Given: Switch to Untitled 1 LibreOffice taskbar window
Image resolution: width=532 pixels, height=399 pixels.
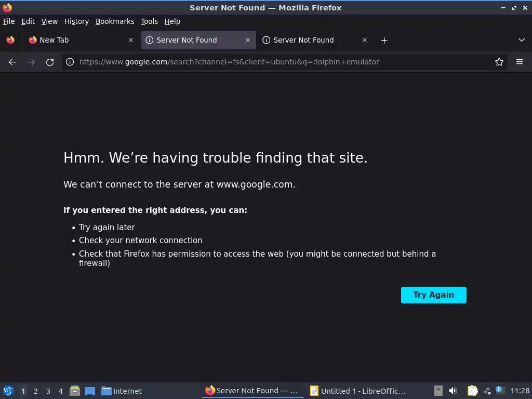Looking at the screenshot, I should coord(358,391).
